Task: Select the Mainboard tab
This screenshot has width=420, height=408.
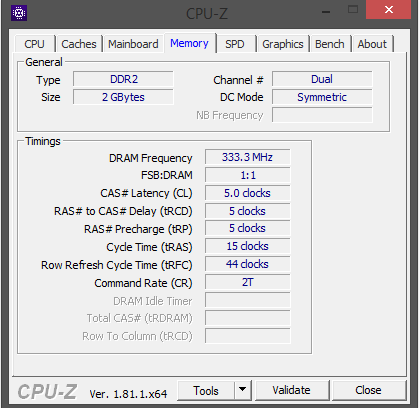Action: point(133,44)
